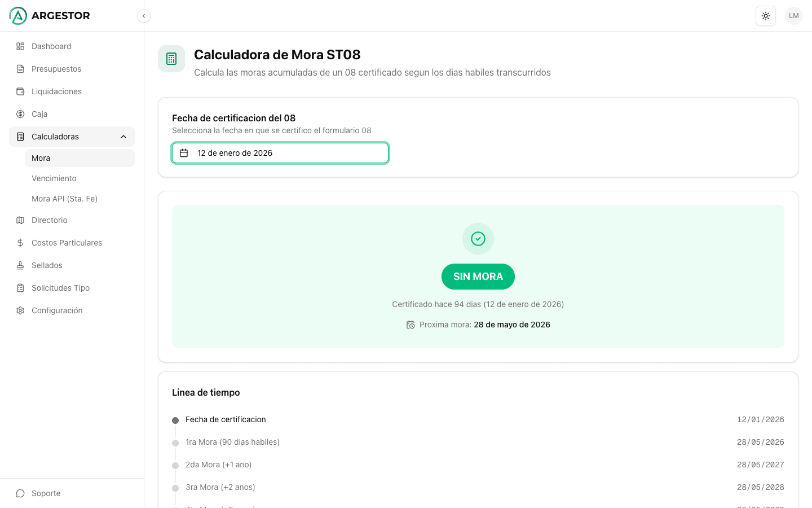This screenshot has height=508, width=812.
Task: Toggle the sidebar closed with the arrow control
Action: click(x=144, y=16)
